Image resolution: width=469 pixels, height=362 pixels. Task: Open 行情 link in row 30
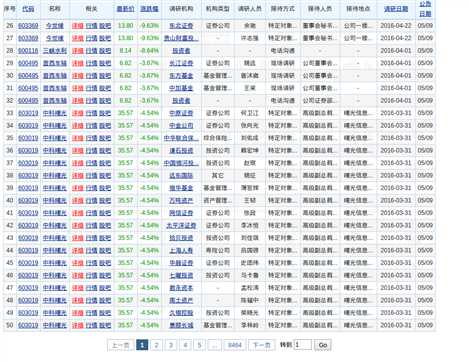[x=91, y=76]
